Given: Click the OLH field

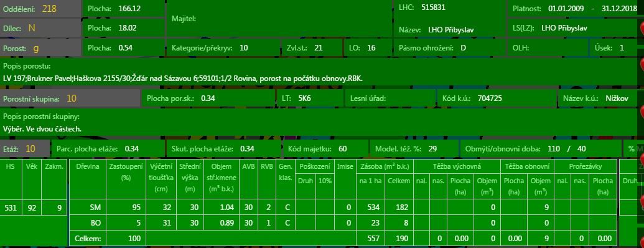Looking at the screenshot, I should coord(548,48).
